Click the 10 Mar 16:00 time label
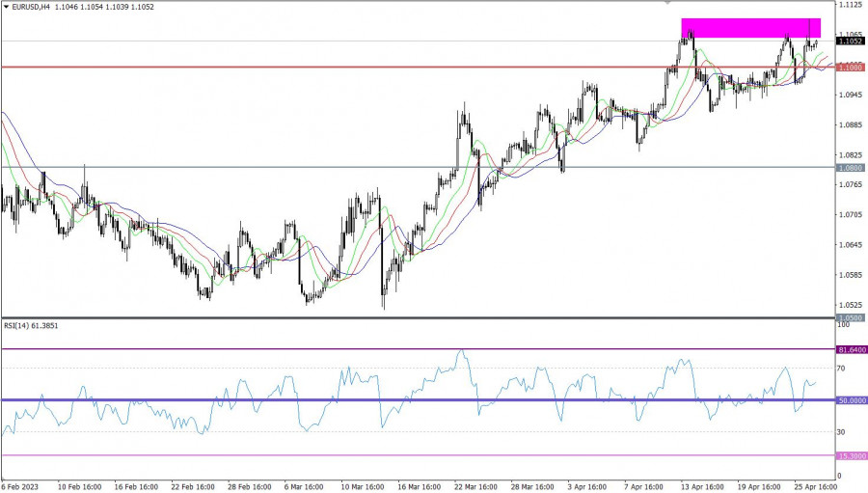This screenshot has width=868, height=493. (362, 487)
